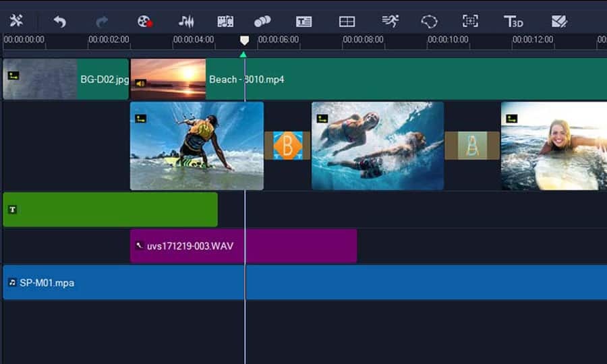Viewport: 607px width, 364px height.
Task: Click the 00:00:04:00 mark on the ruler
Action: (x=193, y=40)
